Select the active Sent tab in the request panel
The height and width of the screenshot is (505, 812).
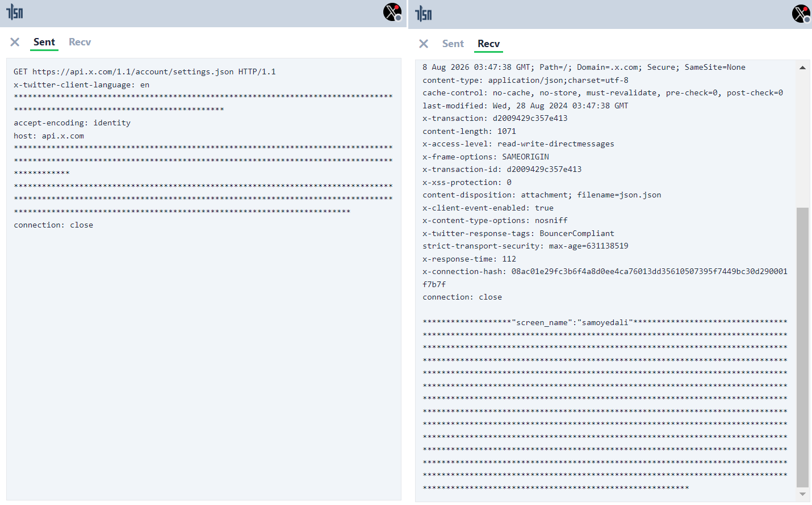click(44, 42)
